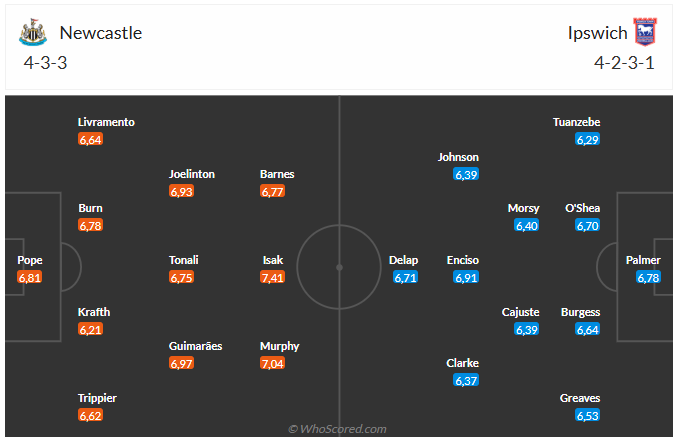Click Newcastle's 4-3-3 formation label
Screen dimensions: 673x437
(x=45, y=62)
